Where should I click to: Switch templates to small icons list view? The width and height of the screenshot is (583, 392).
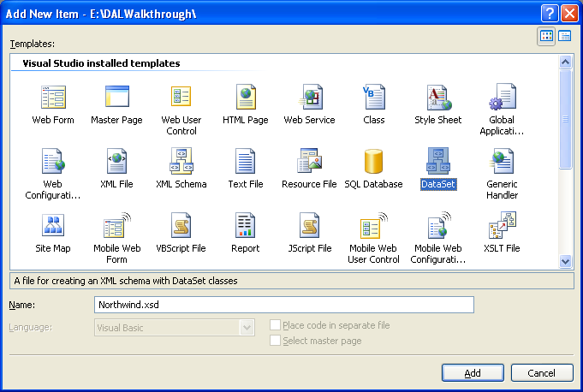[565, 37]
